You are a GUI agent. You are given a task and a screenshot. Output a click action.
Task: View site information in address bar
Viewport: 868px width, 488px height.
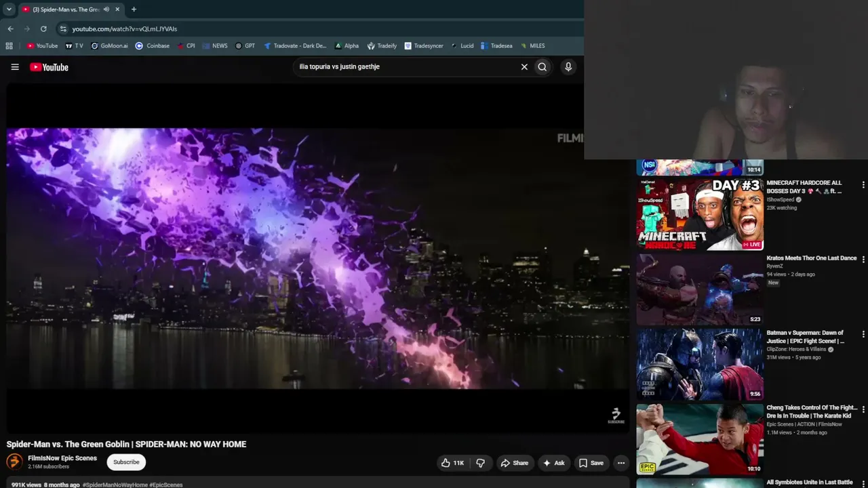coord(63,28)
